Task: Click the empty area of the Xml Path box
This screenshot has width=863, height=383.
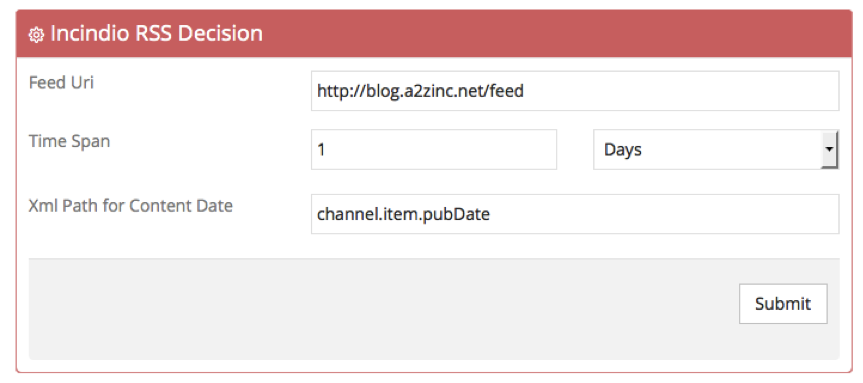Action: click(664, 214)
